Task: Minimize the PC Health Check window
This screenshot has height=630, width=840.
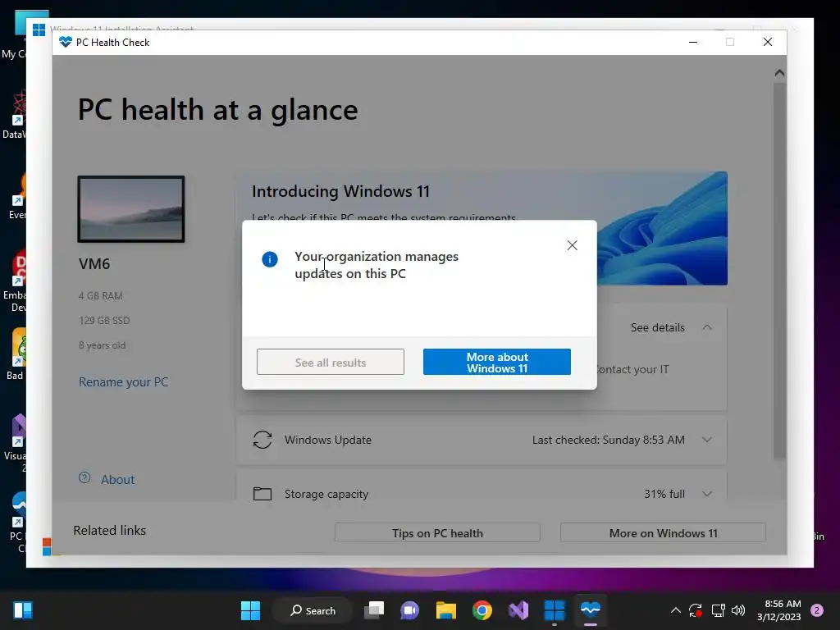Action: pyautogui.click(x=692, y=42)
